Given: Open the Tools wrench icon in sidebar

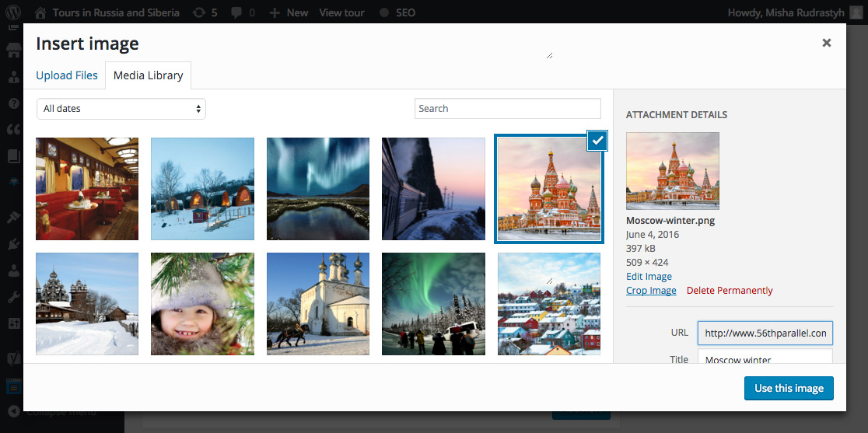Looking at the screenshot, I should click(x=14, y=298).
